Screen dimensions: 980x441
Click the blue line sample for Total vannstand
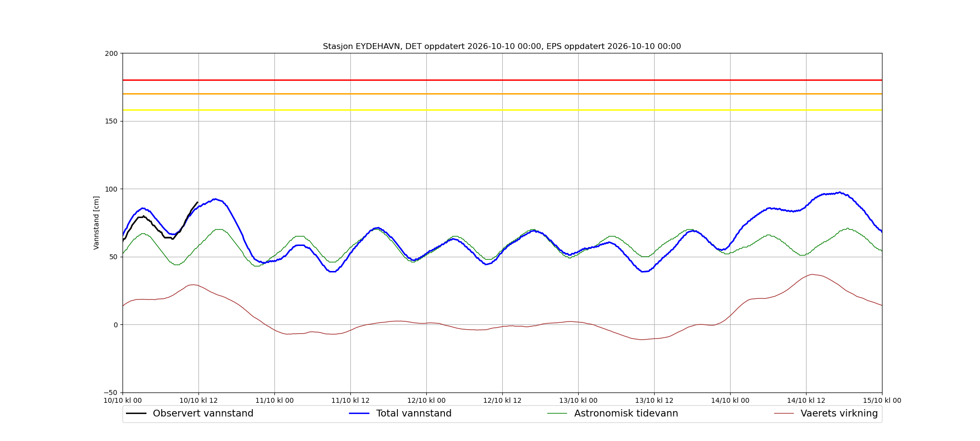[359, 414]
